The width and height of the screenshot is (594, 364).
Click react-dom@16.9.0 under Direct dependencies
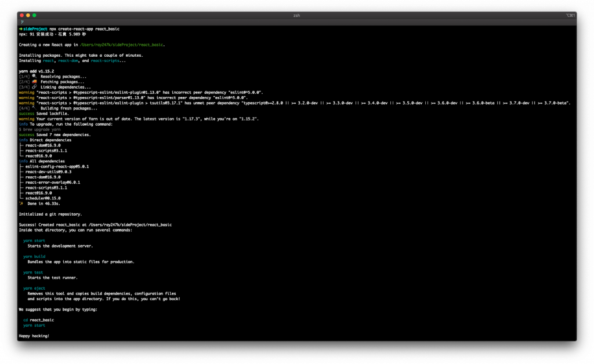pos(43,145)
